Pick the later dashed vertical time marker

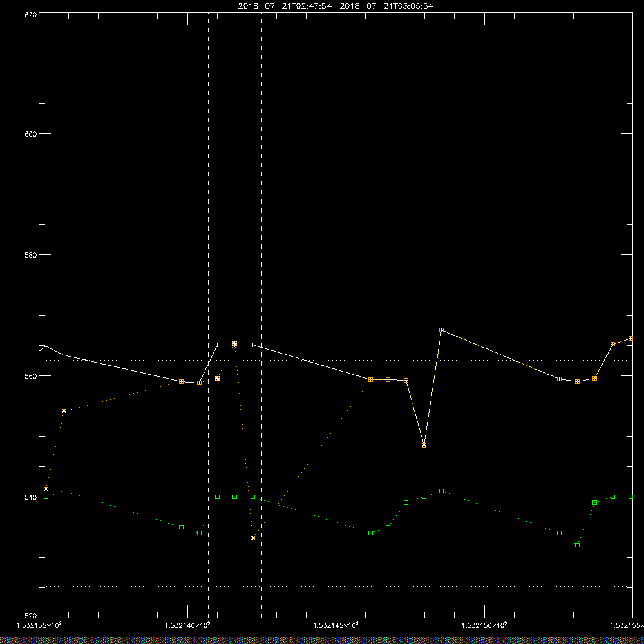pos(261,315)
